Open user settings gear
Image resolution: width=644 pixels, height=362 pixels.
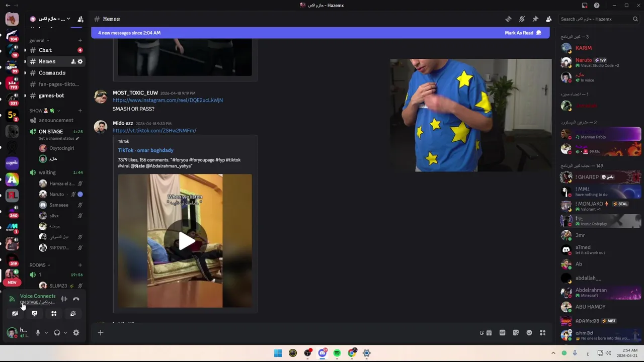(x=76, y=332)
